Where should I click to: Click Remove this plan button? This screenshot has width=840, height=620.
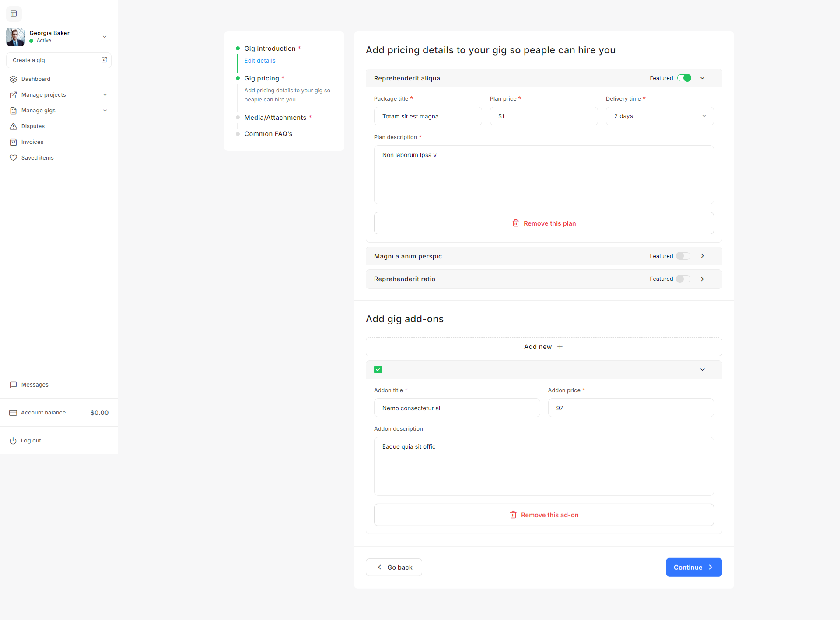pos(544,223)
